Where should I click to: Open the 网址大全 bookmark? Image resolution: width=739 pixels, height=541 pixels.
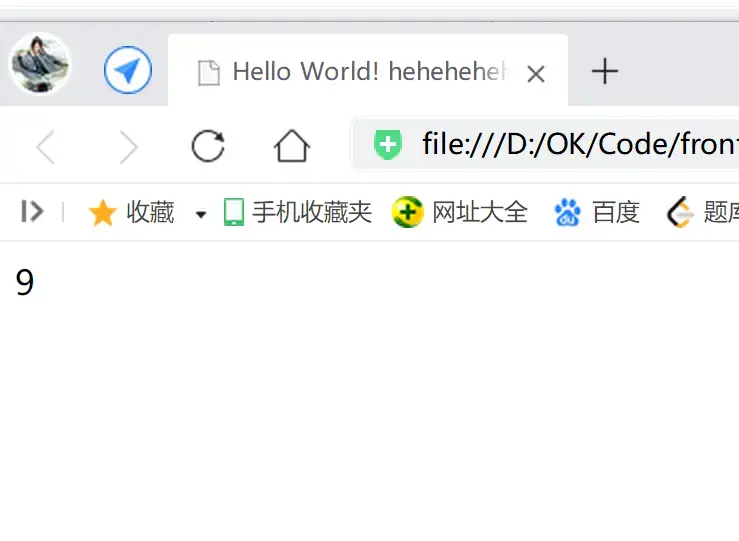(460, 212)
